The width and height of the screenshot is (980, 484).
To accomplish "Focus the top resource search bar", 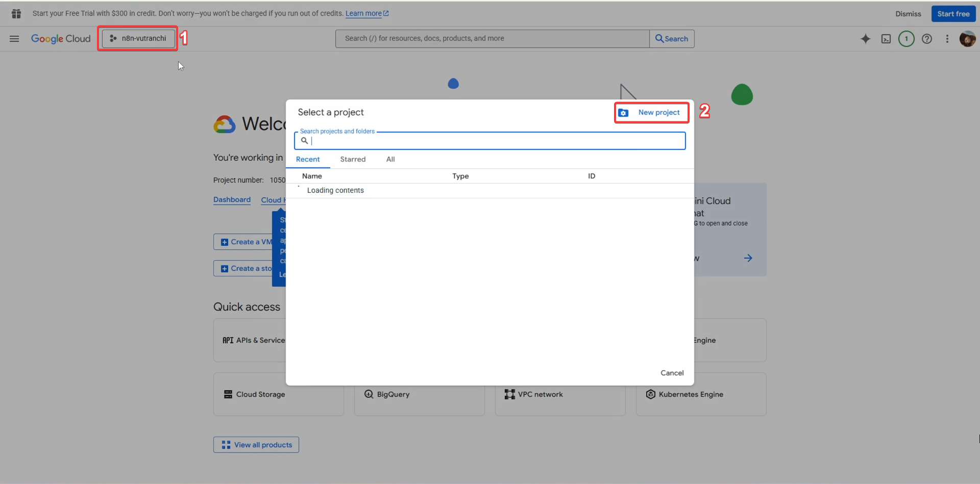I will coord(492,39).
